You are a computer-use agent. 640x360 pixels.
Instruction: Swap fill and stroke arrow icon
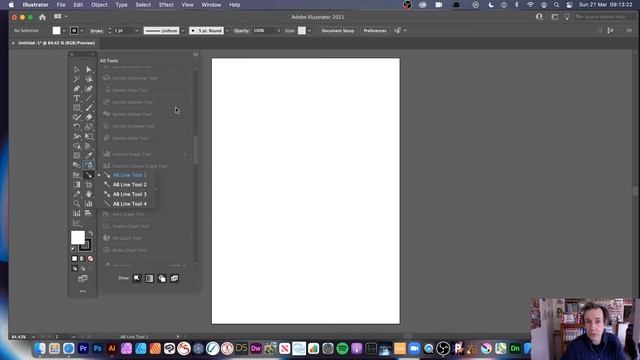[x=91, y=233]
